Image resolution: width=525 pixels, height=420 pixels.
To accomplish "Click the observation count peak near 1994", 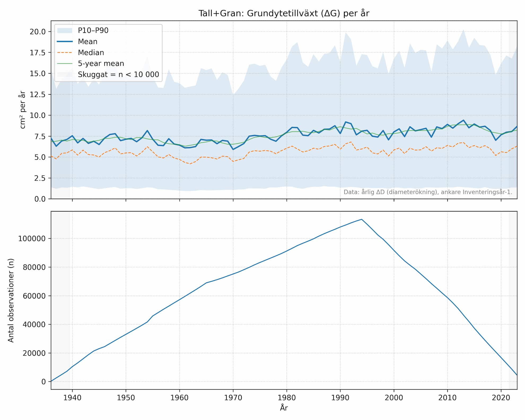I will pos(361,220).
